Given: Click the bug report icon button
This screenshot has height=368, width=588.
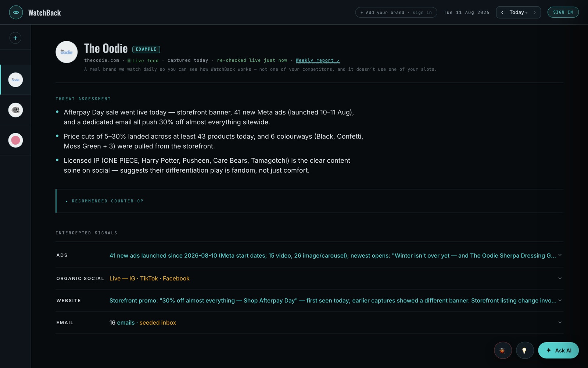Looking at the screenshot, I should click(503, 350).
